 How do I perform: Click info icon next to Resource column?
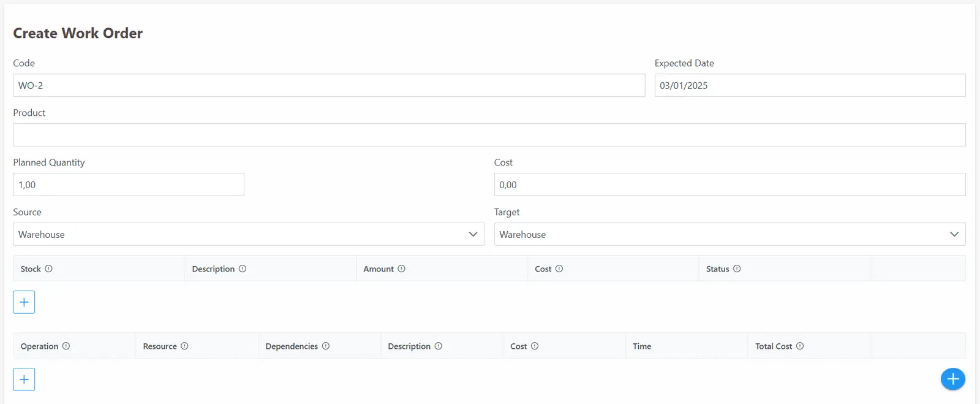184,346
